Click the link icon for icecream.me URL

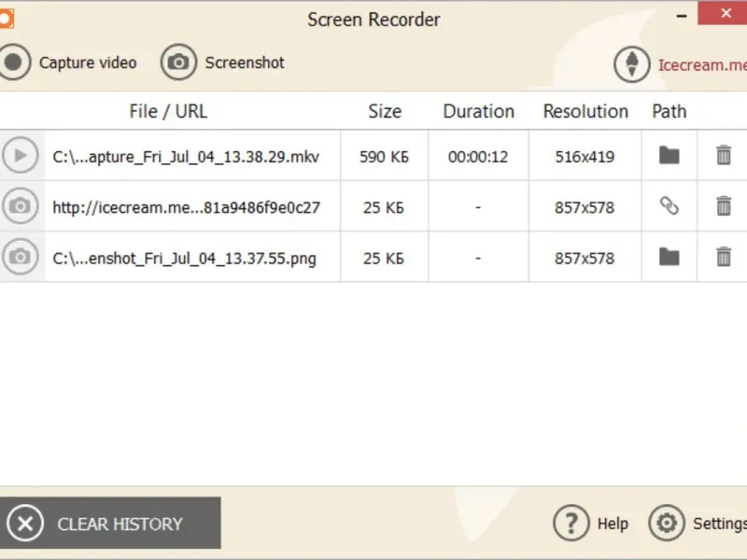669,206
